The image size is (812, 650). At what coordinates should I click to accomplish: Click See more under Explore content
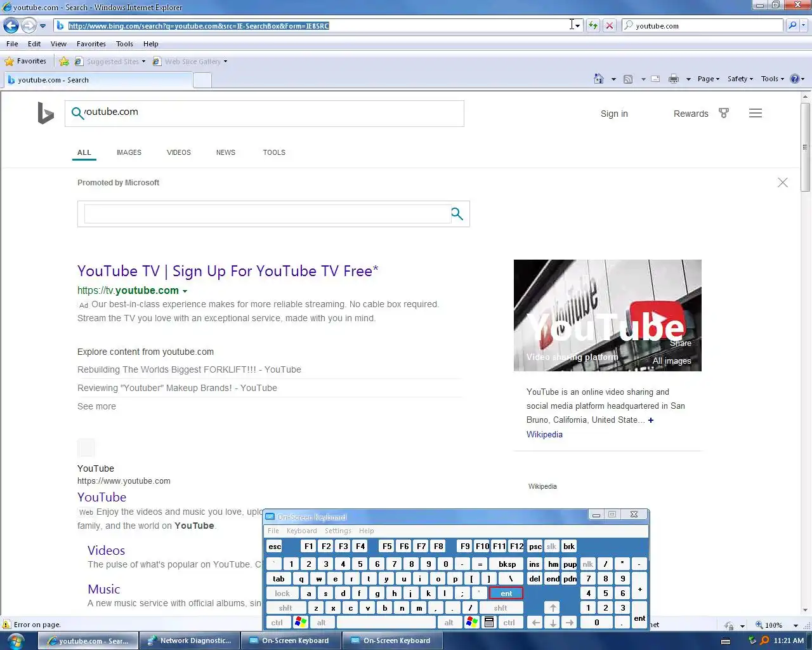tap(96, 406)
